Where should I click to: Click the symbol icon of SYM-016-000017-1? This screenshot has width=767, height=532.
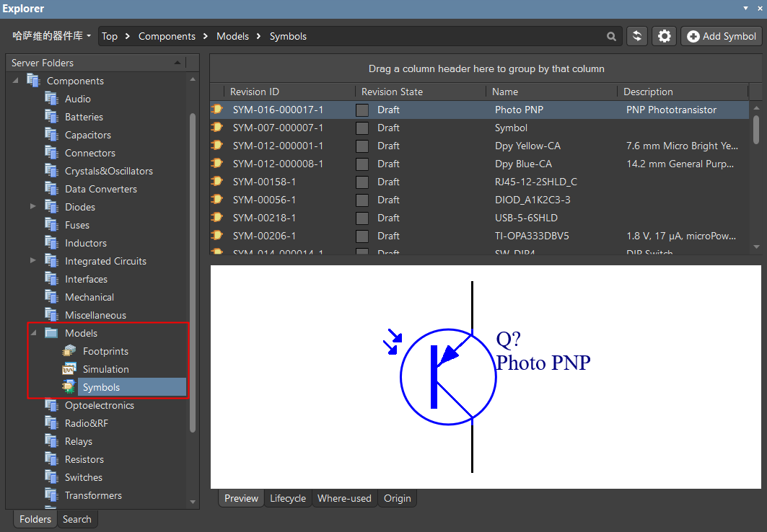pyautogui.click(x=216, y=110)
